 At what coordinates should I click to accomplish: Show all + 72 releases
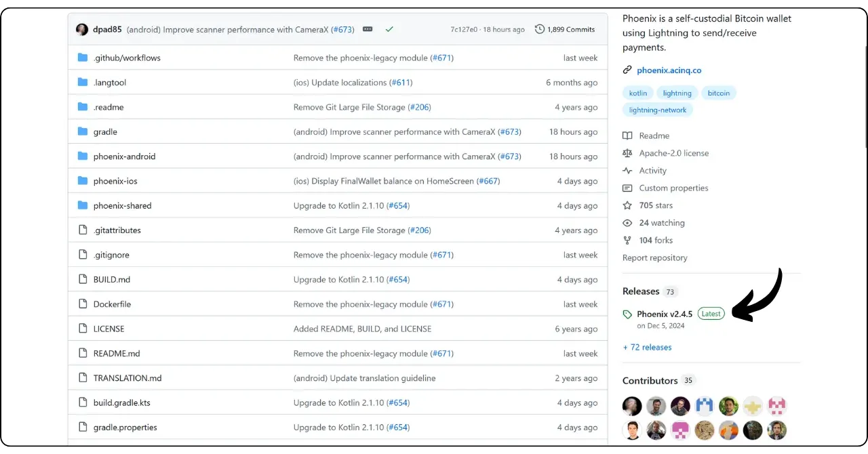tap(647, 347)
